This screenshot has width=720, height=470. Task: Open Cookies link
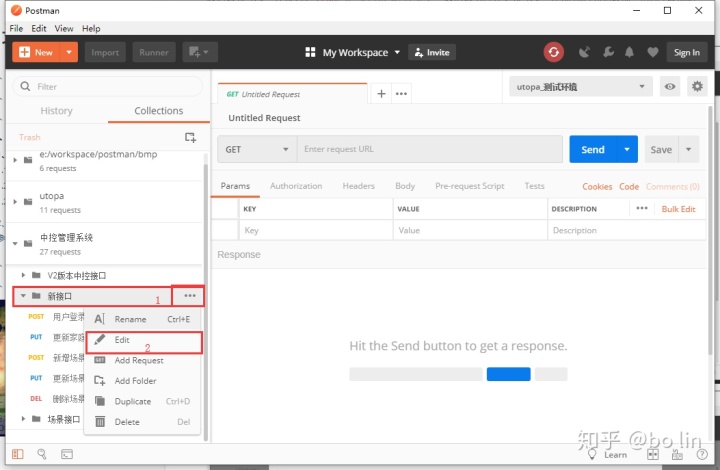click(597, 186)
